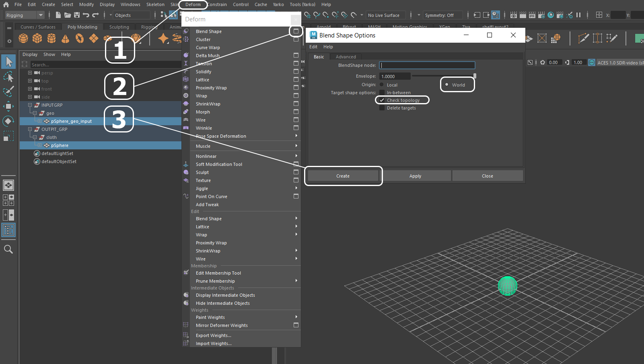The height and width of the screenshot is (364, 644).
Task: Create a polygon sphere from the shelf
Action: tap(24, 38)
